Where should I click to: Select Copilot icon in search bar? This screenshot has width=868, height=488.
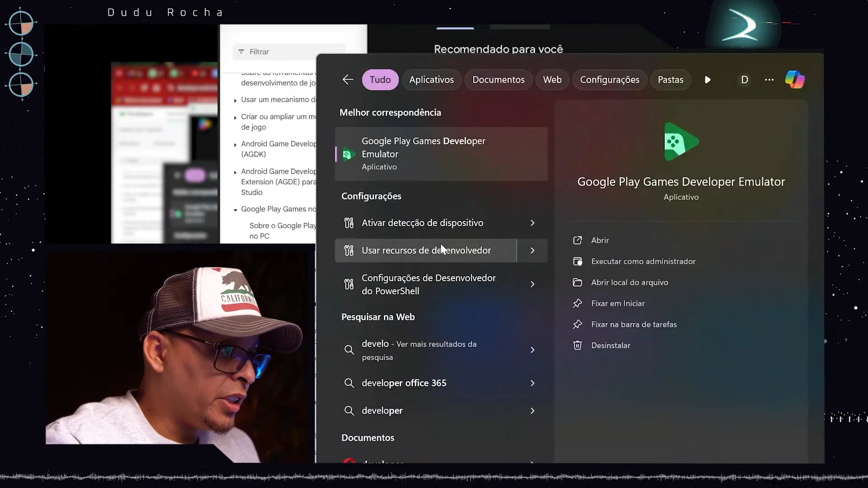pos(796,79)
